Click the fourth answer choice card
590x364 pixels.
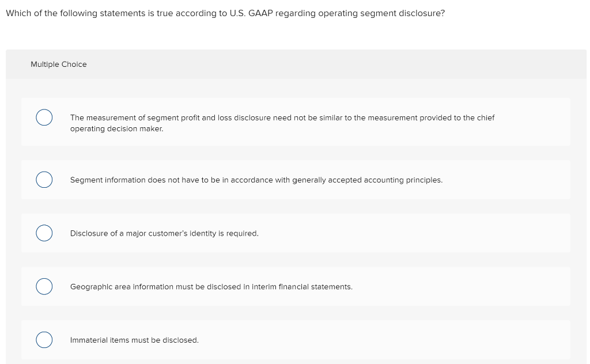(x=296, y=286)
